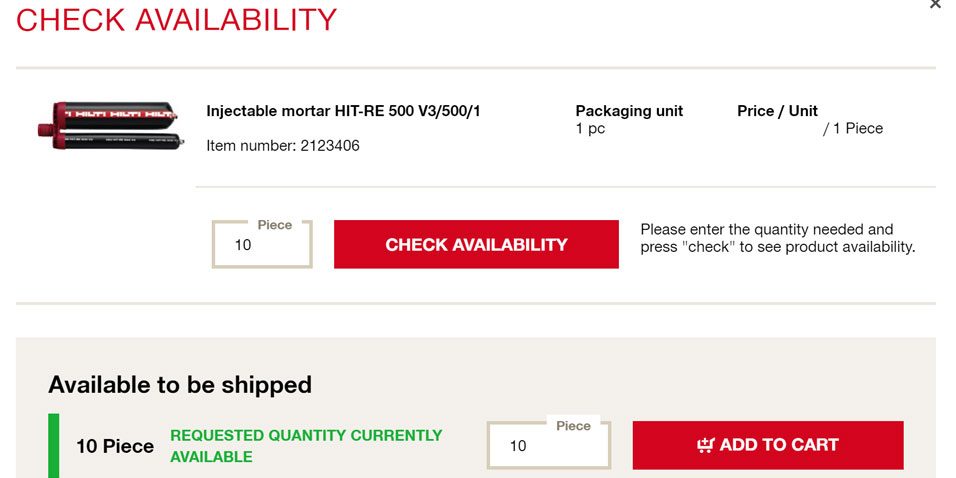Image resolution: width=956 pixels, height=478 pixels.
Task: Close the Check Availability dialog
Action: click(935, 5)
